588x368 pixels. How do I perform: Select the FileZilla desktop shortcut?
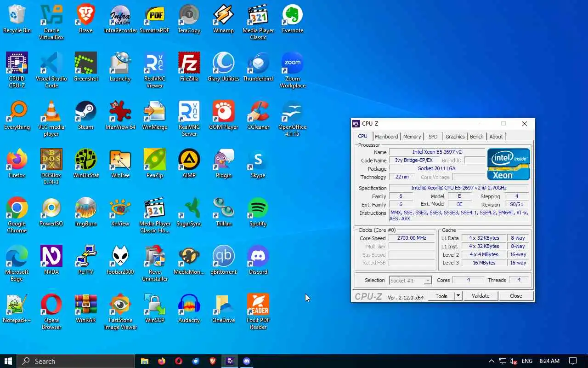pos(189,67)
